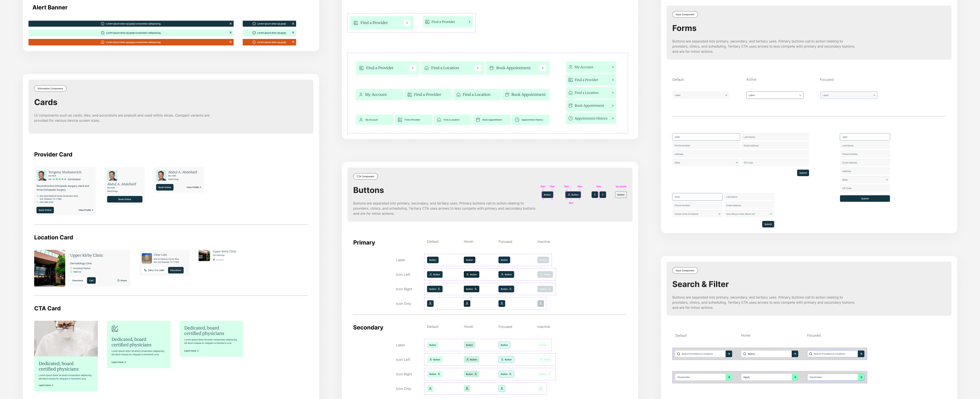Click the Secondary Label Focused button
Screen dimensions: 980x399
(x=504, y=345)
